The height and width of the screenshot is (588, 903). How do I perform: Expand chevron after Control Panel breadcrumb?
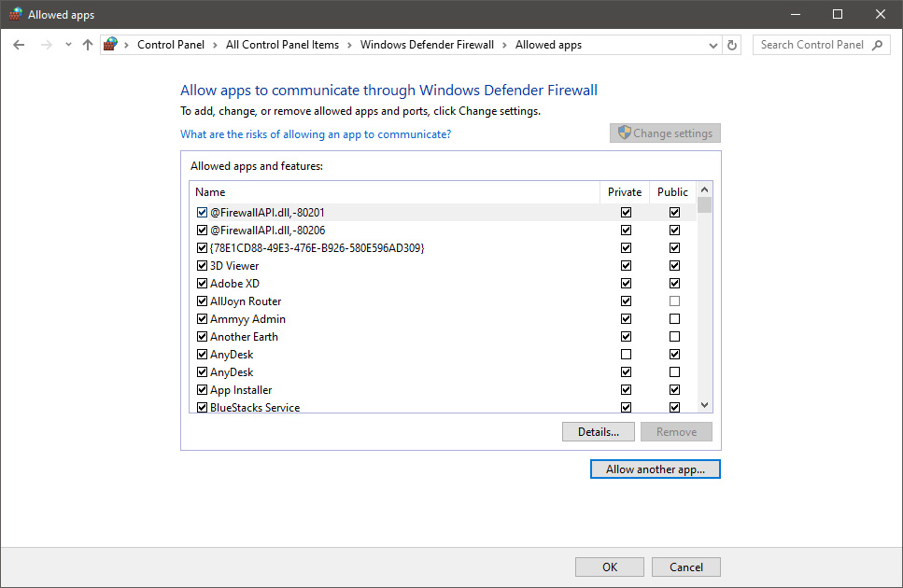[x=215, y=45]
